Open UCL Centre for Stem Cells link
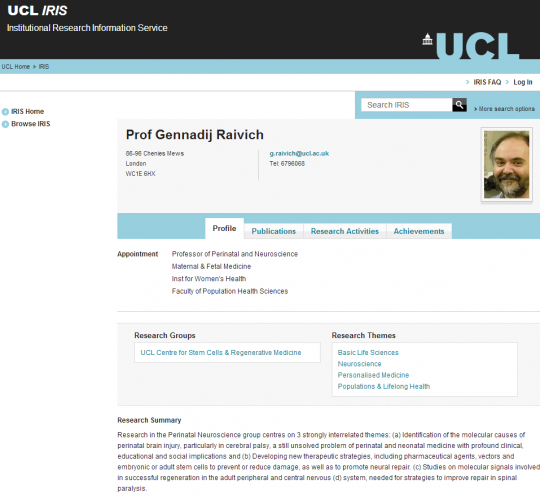The height and width of the screenshot is (497, 540). click(221, 352)
